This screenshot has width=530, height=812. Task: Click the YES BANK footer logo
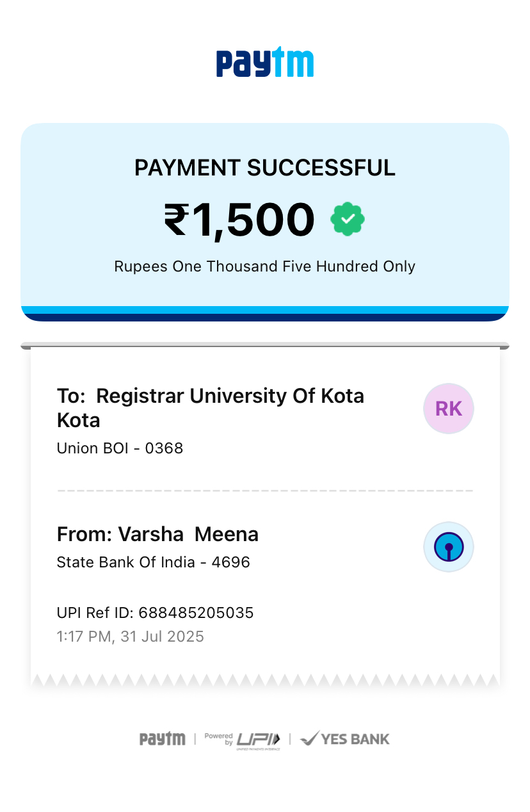345,739
